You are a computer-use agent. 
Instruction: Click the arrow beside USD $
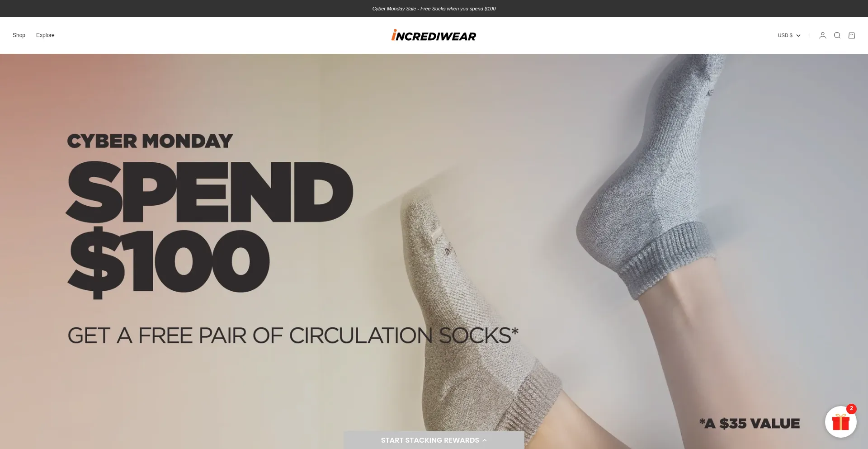pyautogui.click(x=798, y=36)
